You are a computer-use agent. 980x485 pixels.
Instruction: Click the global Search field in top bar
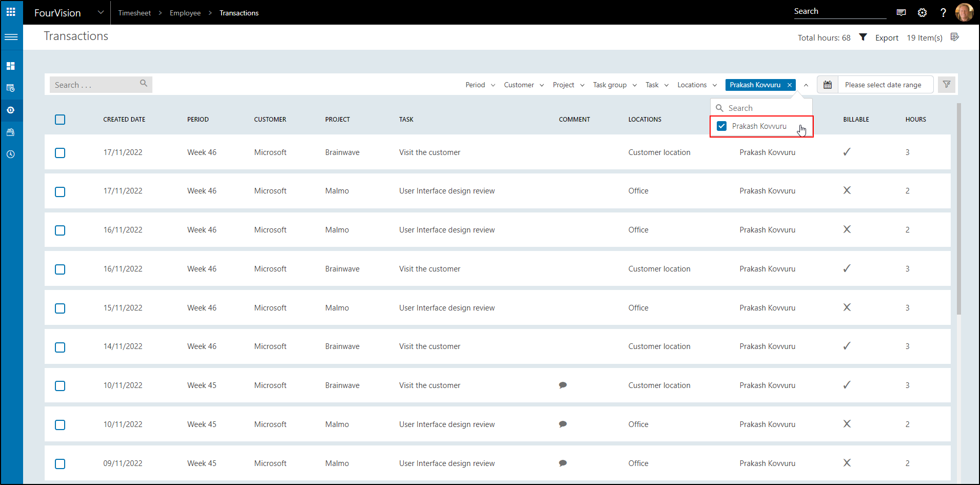pos(840,12)
